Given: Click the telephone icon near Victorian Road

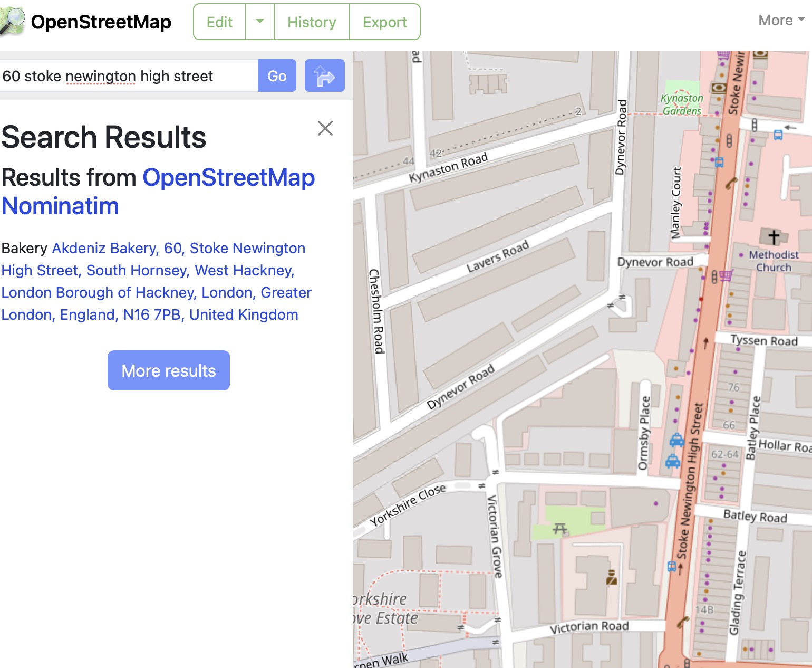Looking at the screenshot, I should point(683,622).
